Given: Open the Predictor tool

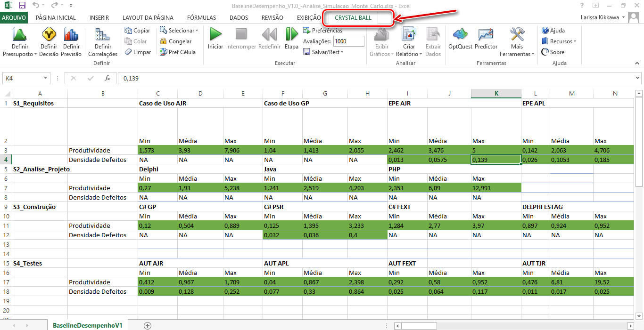Looking at the screenshot, I should [486, 35].
